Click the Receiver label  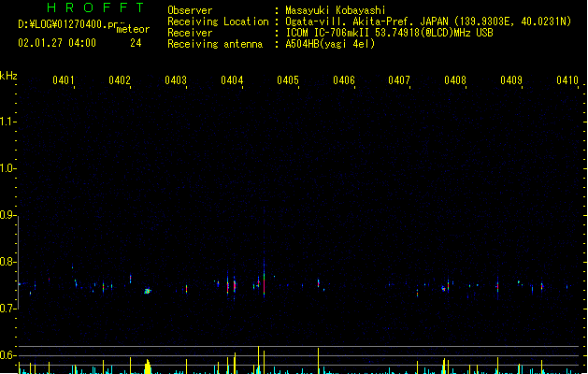click(x=190, y=33)
